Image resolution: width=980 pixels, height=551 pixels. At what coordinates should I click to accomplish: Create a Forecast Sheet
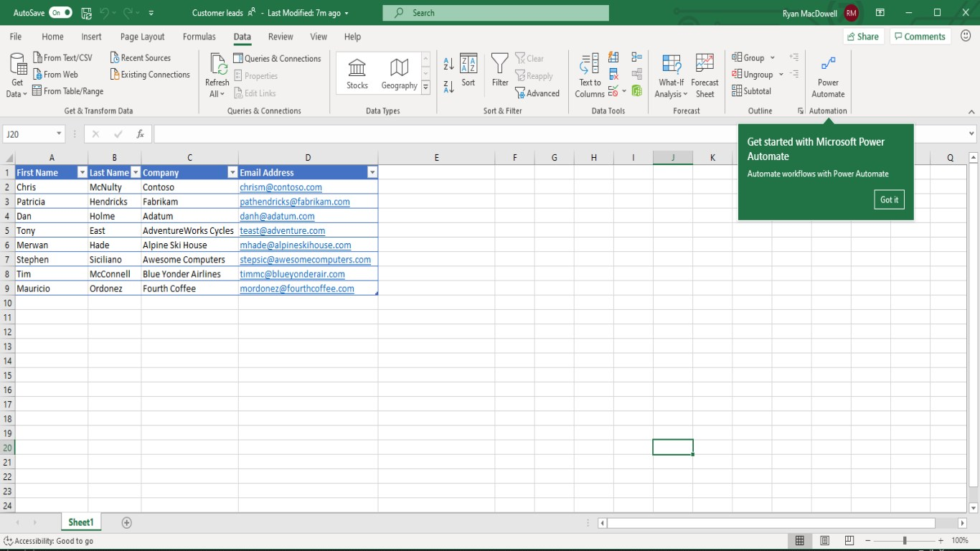click(x=704, y=72)
